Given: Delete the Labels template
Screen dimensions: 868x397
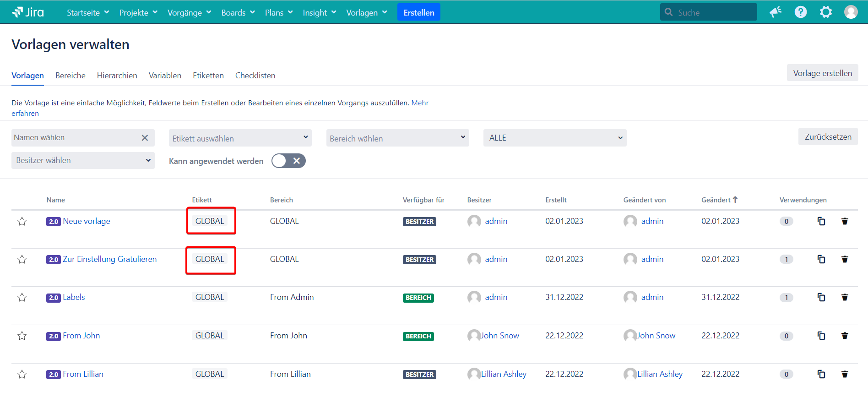Looking at the screenshot, I should click(845, 298).
